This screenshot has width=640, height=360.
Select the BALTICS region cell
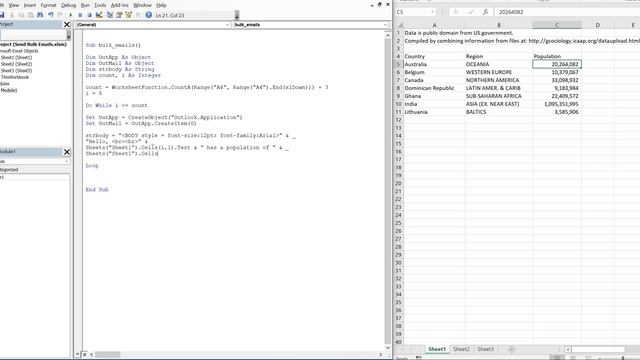pyautogui.click(x=499, y=112)
